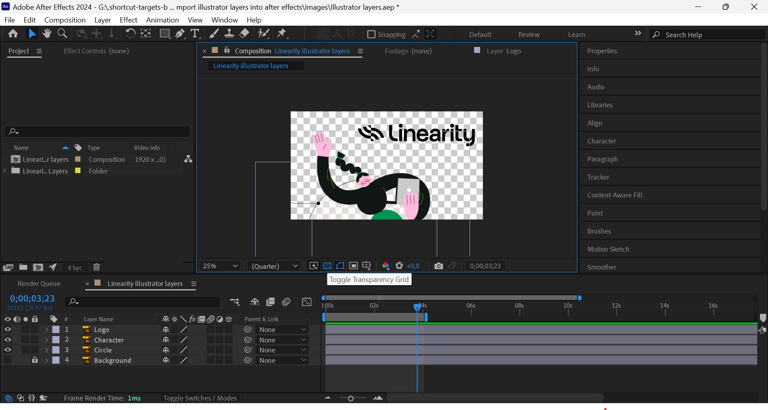Unlock the Background layer lock toggle
768x410 pixels.
[x=34, y=360]
